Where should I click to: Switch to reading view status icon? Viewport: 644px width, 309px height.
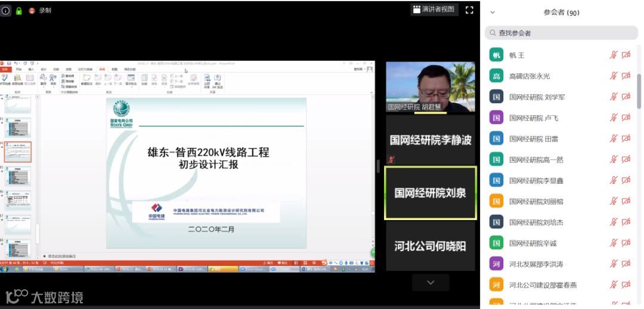click(x=314, y=262)
